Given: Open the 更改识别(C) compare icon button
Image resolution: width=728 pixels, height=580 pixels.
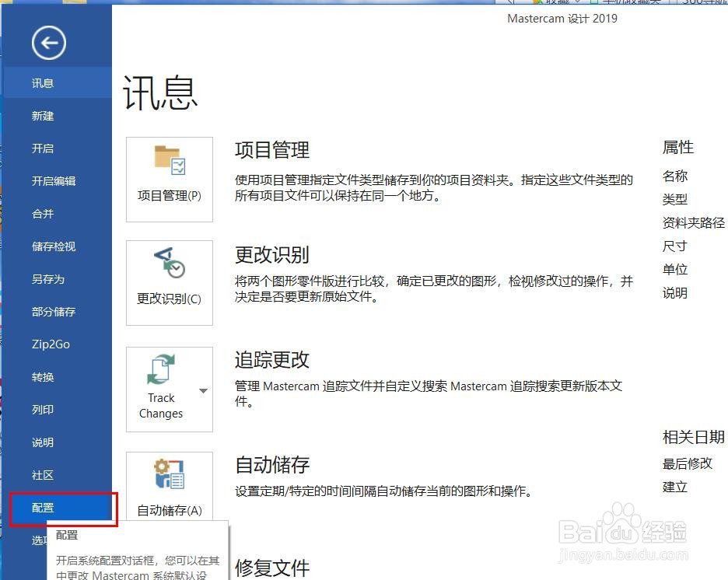Looking at the screenshot, I should [x=170, y=282].
